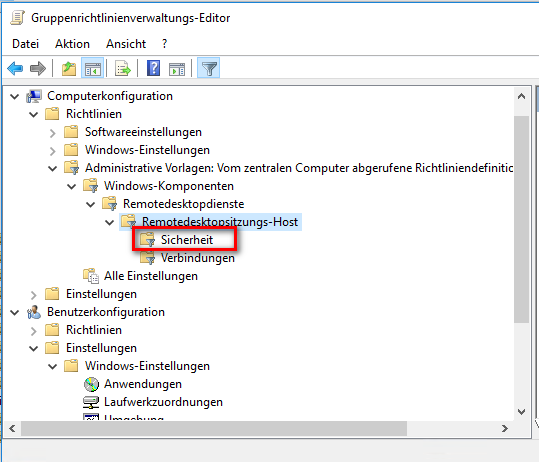539x462 pixels.
Task: Expand the Softwareeinstellungen folder
Action: click(x=53, y=133)
